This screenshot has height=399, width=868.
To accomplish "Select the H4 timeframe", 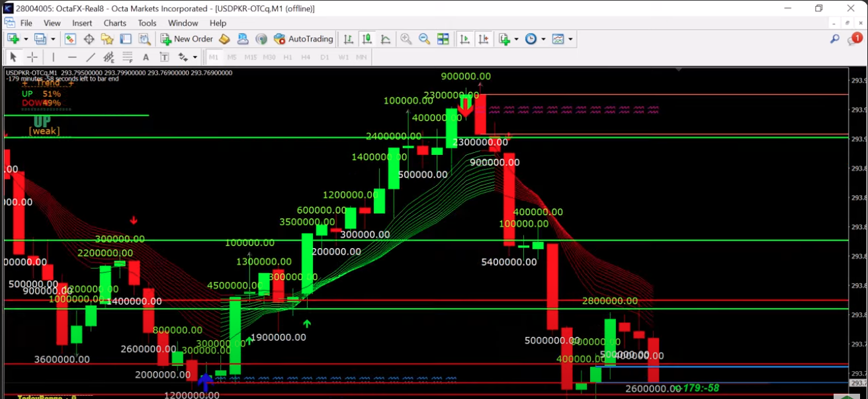I will tap(306, 57).
